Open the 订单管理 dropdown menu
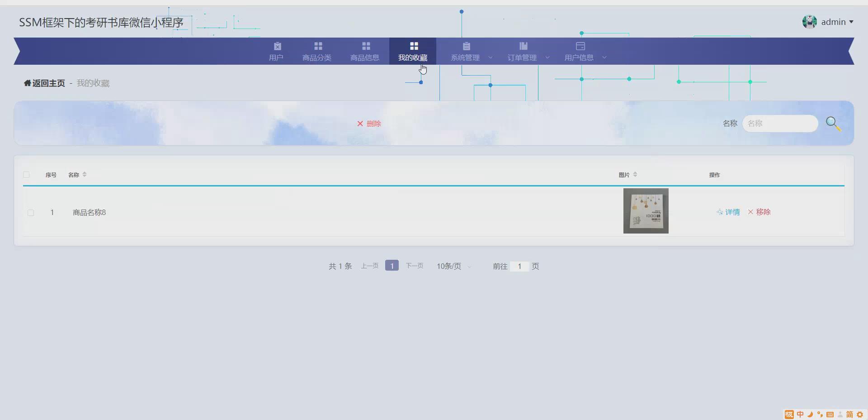This screenshot has width=868, height=420. [x=547, y=57]
